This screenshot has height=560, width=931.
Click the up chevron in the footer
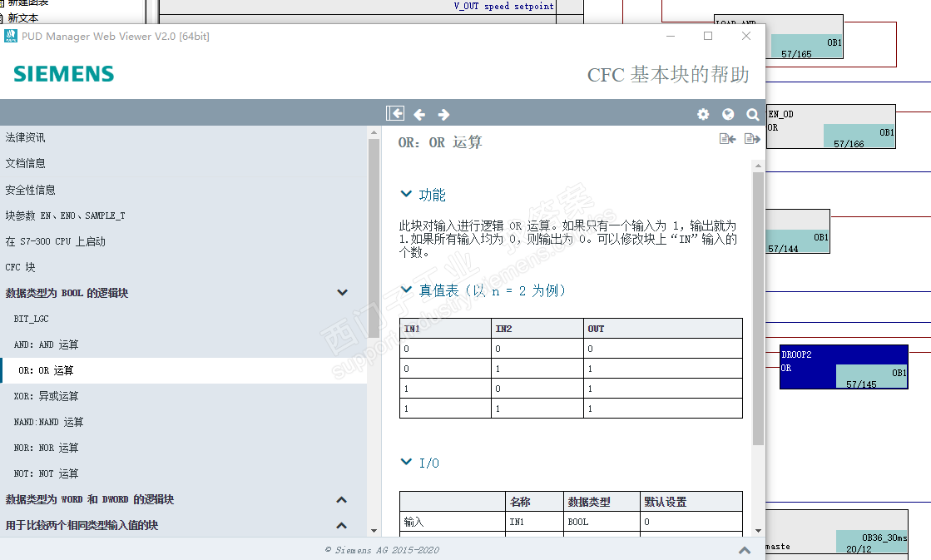(x=745, y=551)
